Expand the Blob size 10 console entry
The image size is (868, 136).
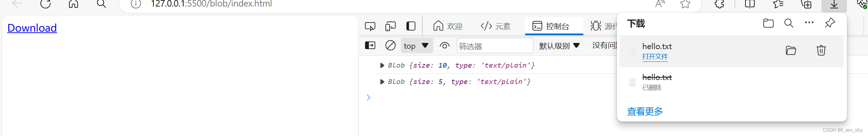(x=382, y=65)
